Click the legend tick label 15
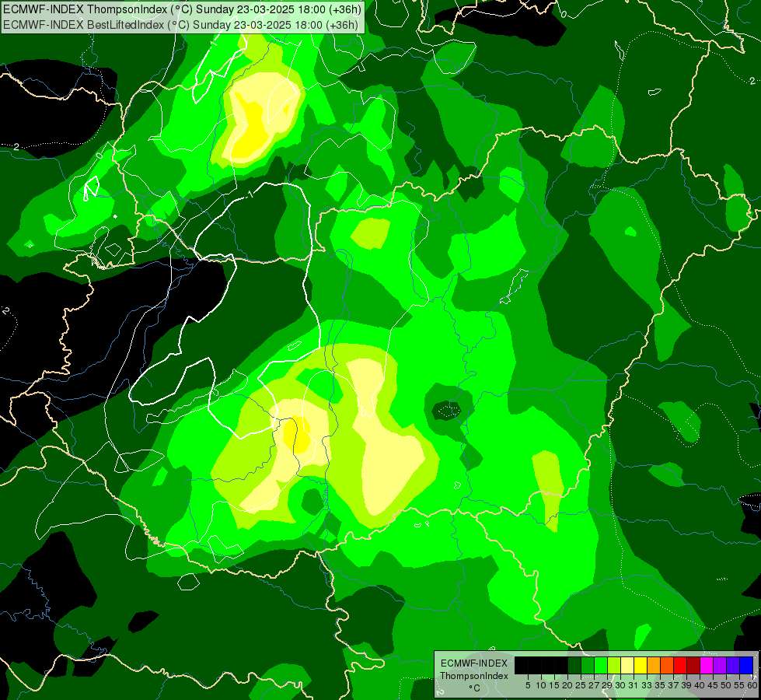This screenshot has width=761, height=700. (555, 685)
